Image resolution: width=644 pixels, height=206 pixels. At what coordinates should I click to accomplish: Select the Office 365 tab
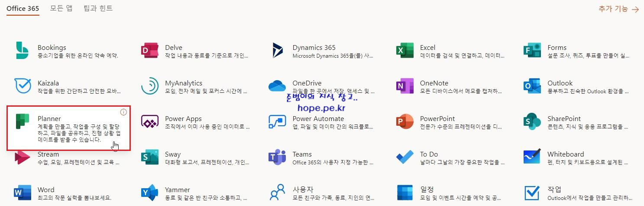23,9
